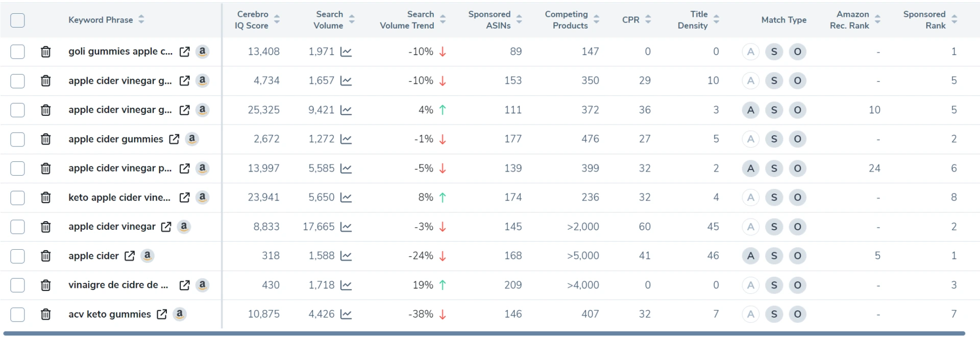
Task: Click Amazon icon for apple cider vinegar
Action: click(184, 226)
